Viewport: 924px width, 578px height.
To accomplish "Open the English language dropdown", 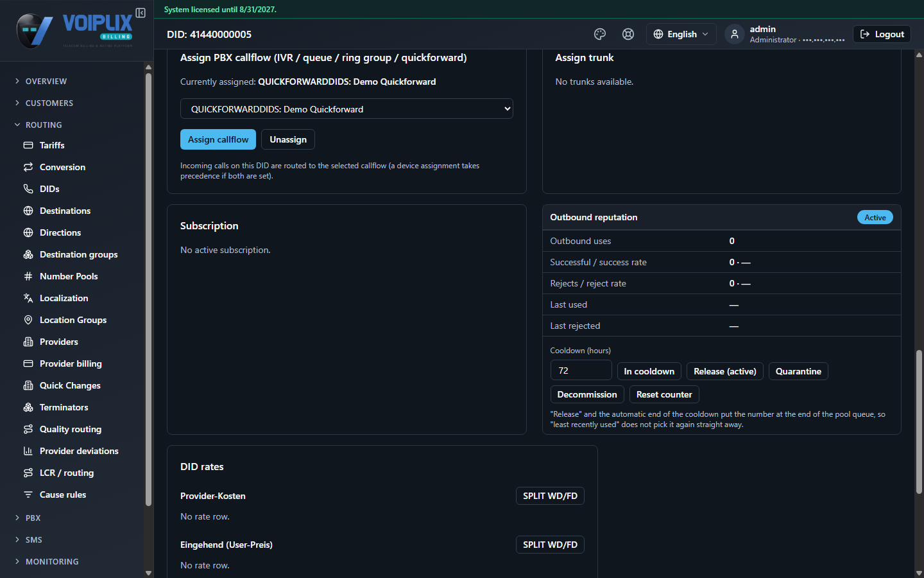I will tap(681, 34).
